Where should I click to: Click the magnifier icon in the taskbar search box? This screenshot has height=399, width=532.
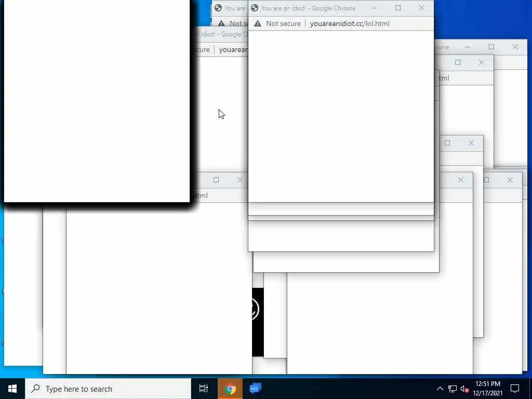coord(35,389)
